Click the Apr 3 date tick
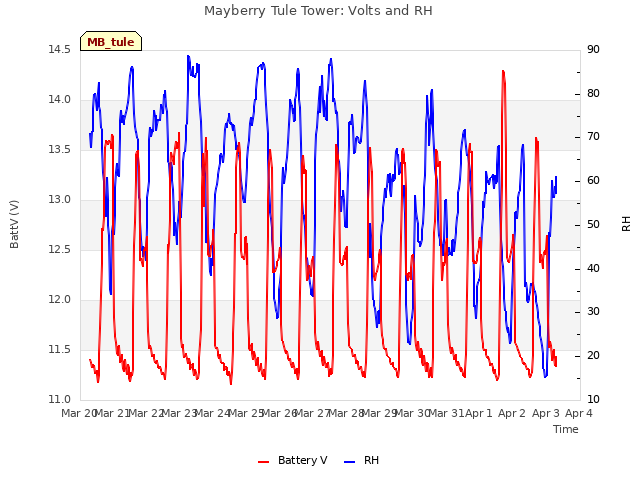The width and height of the screenshot is (640, 480). (x=545, y=413)
